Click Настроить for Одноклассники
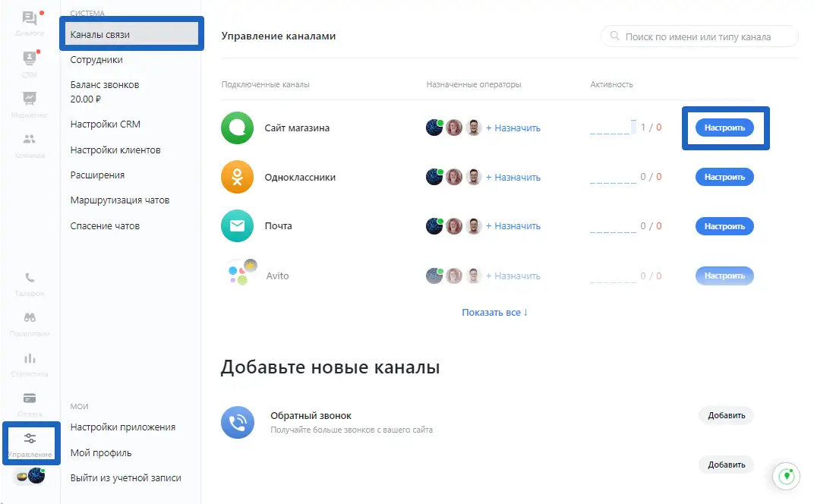The height and width of the screenshot is (504, 814). click(724, 177)
